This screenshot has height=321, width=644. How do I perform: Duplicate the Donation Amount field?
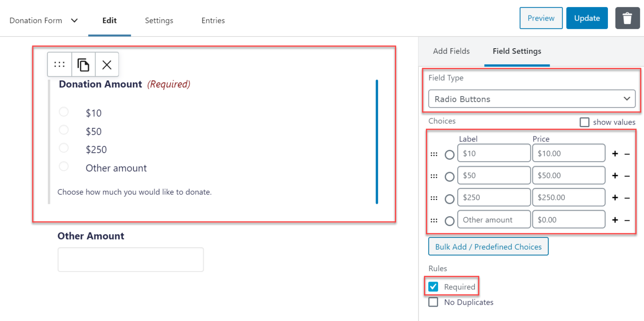tap(83, 64)
